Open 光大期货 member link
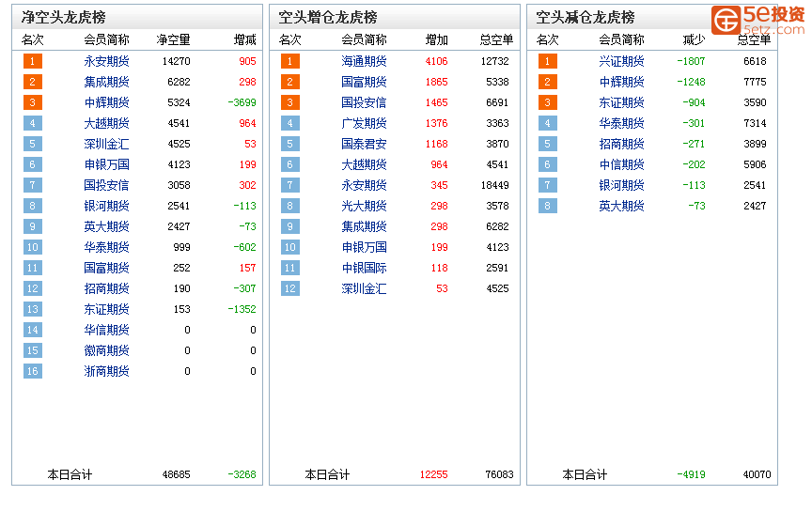 click(364, 206)
